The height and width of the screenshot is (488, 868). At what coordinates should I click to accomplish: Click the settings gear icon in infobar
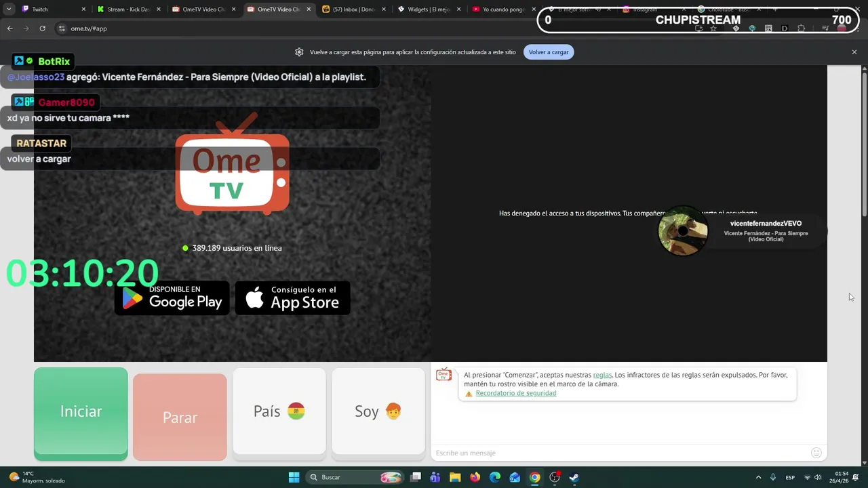point(299,52)
